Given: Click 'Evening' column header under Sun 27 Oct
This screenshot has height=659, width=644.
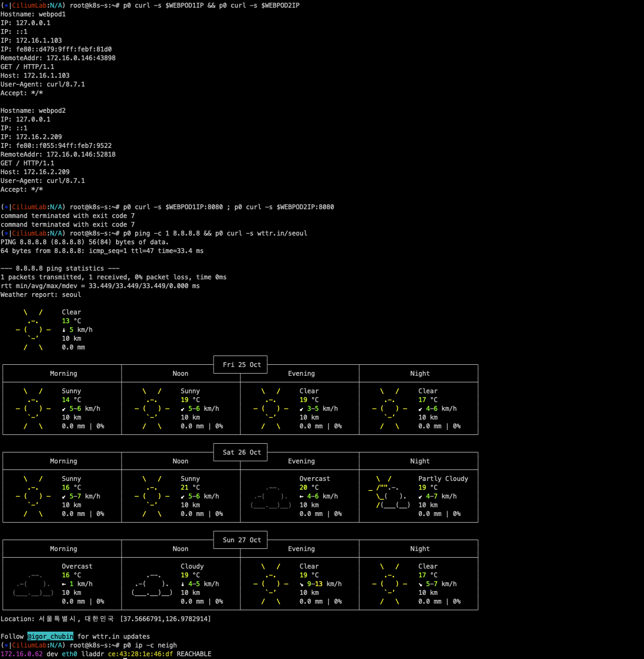Looking at the screenshot, I should pyautogui.click(x=302, y=549).
